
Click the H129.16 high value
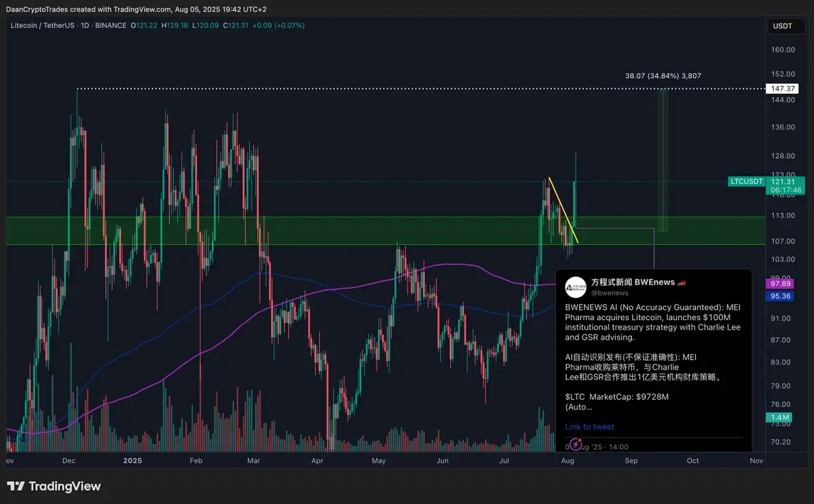175,25
